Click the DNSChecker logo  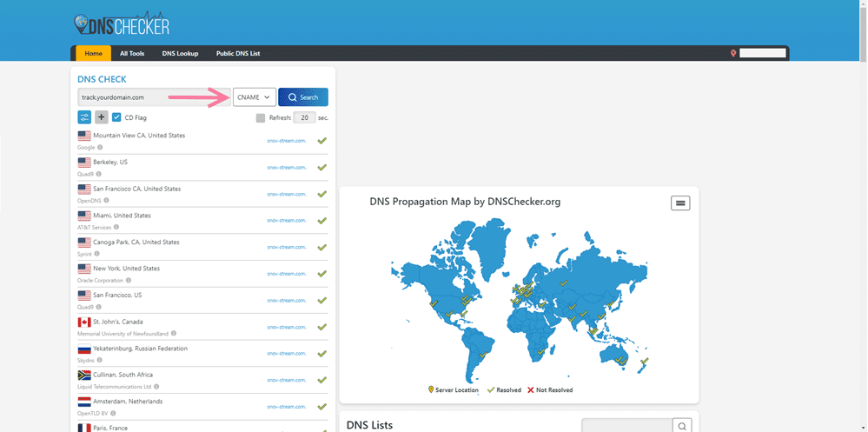tap(122, 24)
